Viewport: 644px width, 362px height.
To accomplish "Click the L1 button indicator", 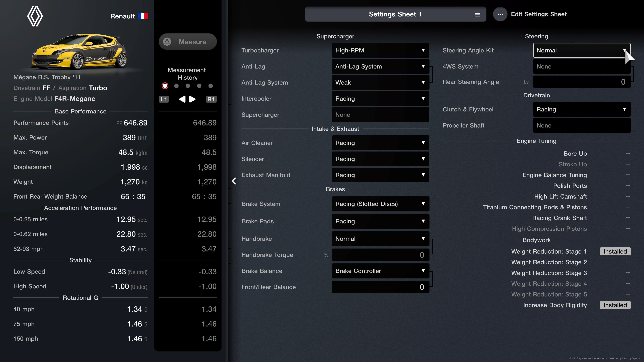I will click(x=164, y=99).
